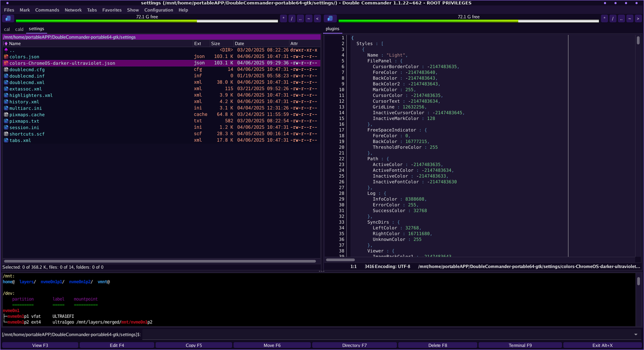Click the Copy F5 button
This screenshot has width=644, height=350.
194,345
